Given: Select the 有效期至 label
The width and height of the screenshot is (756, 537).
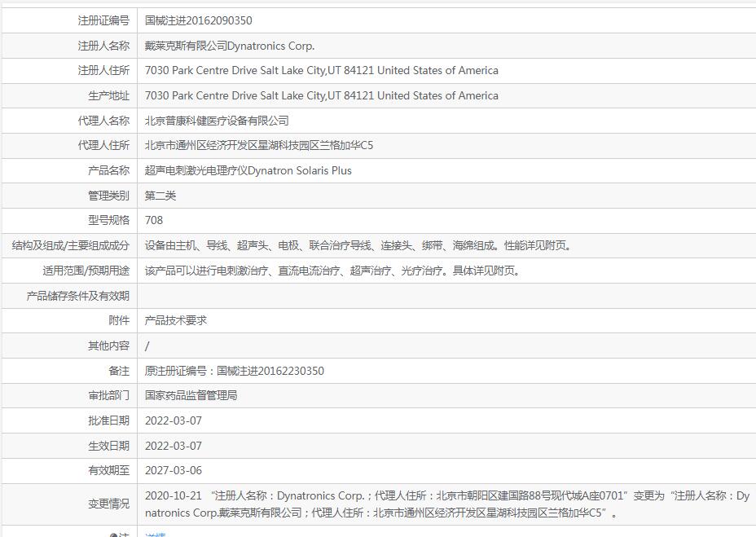Looking at the screenshot, I should (x=108, y=470).
